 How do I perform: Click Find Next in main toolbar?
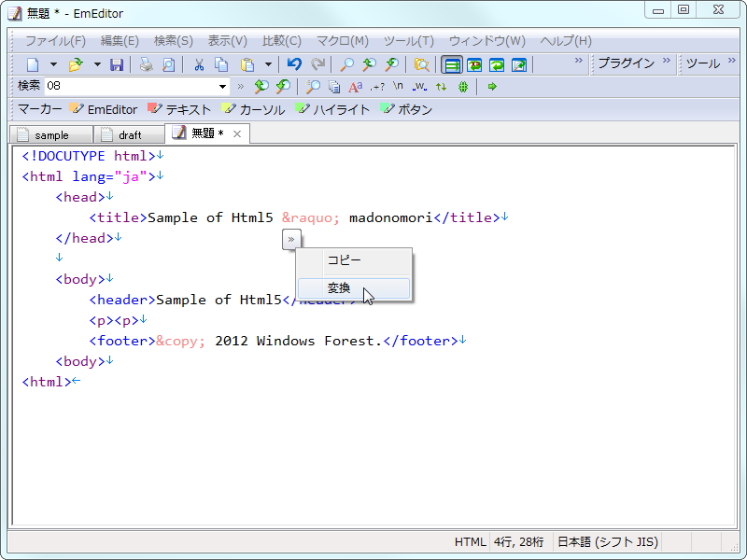pos(391,64)
